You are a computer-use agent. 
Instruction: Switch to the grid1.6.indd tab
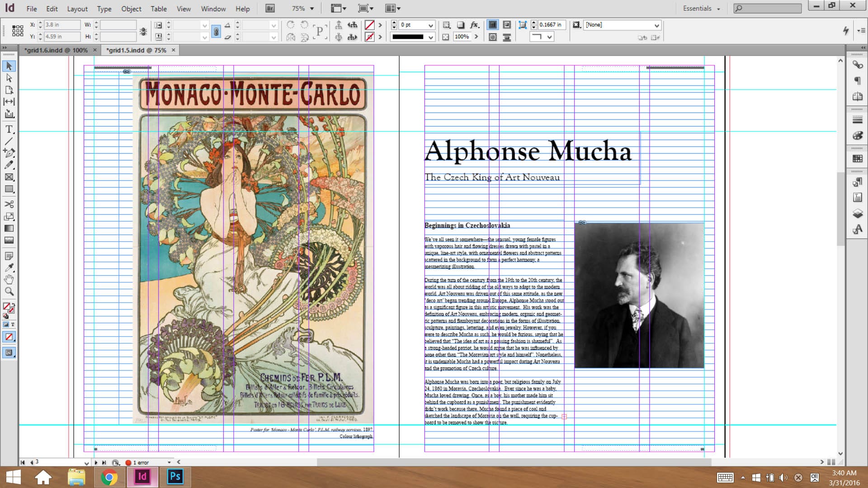tap(56, 50)
